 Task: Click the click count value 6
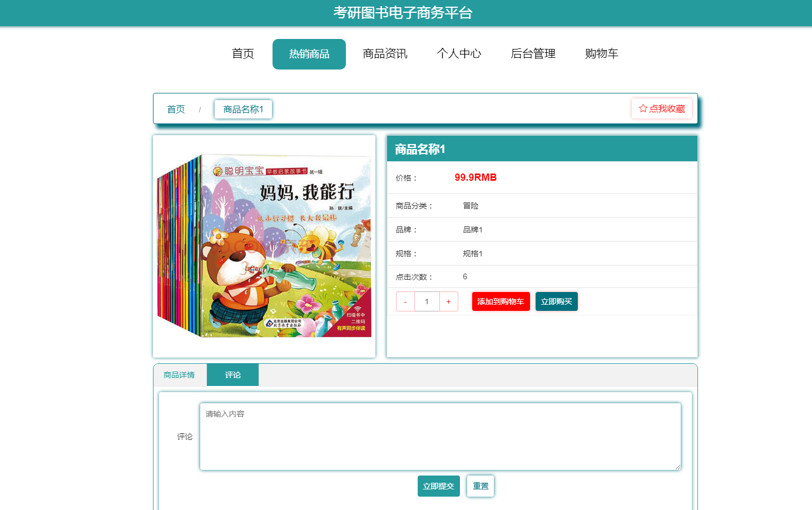click(465, 276)
